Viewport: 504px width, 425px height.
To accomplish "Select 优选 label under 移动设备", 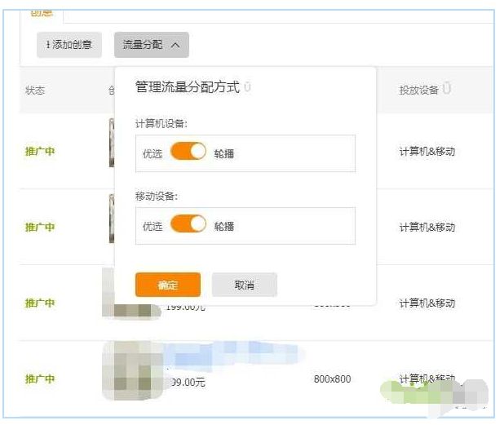I will [x=153, y=226].
